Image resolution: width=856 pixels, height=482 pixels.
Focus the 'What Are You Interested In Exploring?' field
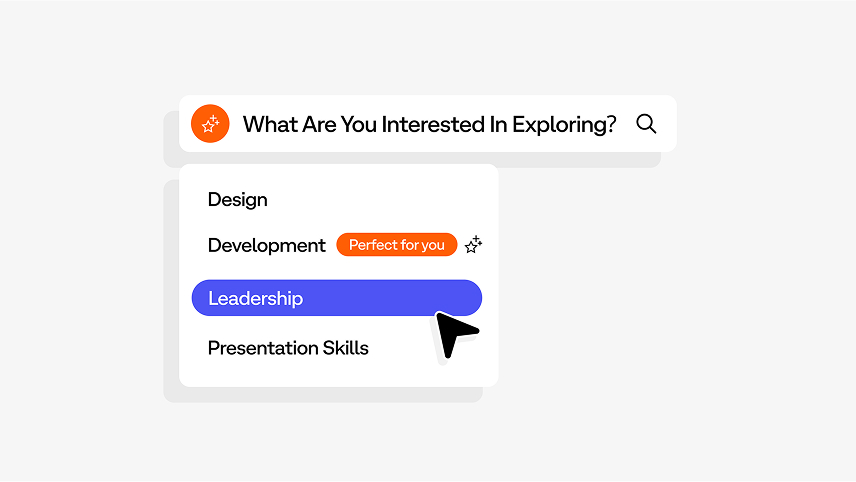click(x=428, y=124)
